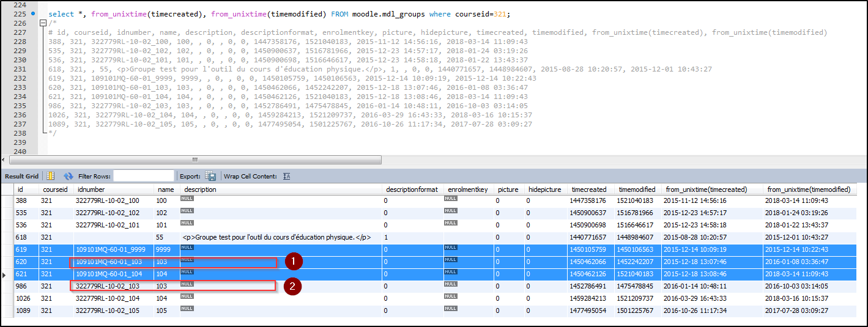Click the NULL description badge in row 388

pyautogui.click(x=187, y=199)
